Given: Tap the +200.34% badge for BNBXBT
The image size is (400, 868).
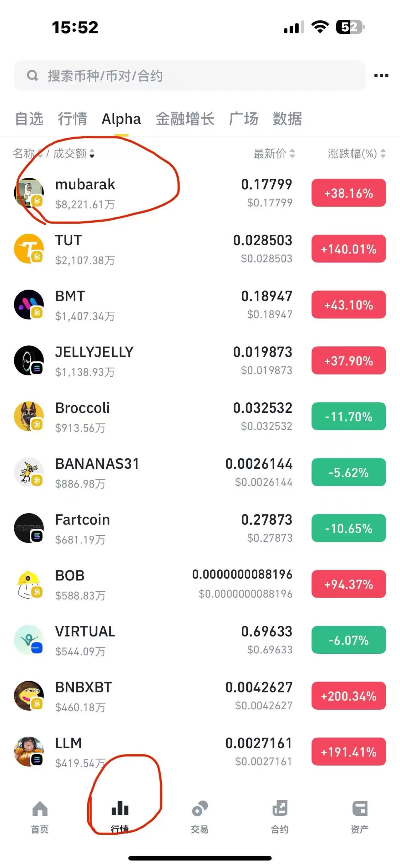Looking at the screenshot, I should tap(348, 696).
